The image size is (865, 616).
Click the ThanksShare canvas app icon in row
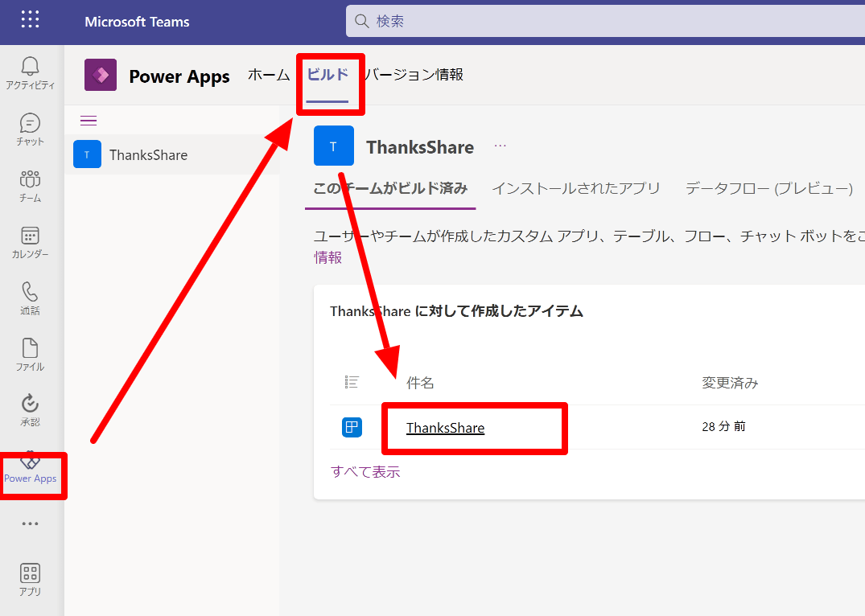[352, 427]
